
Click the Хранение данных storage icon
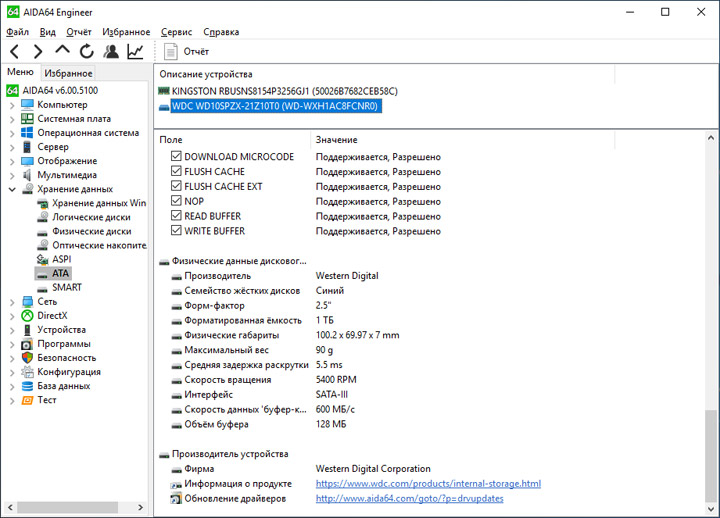tap(28, 189)
